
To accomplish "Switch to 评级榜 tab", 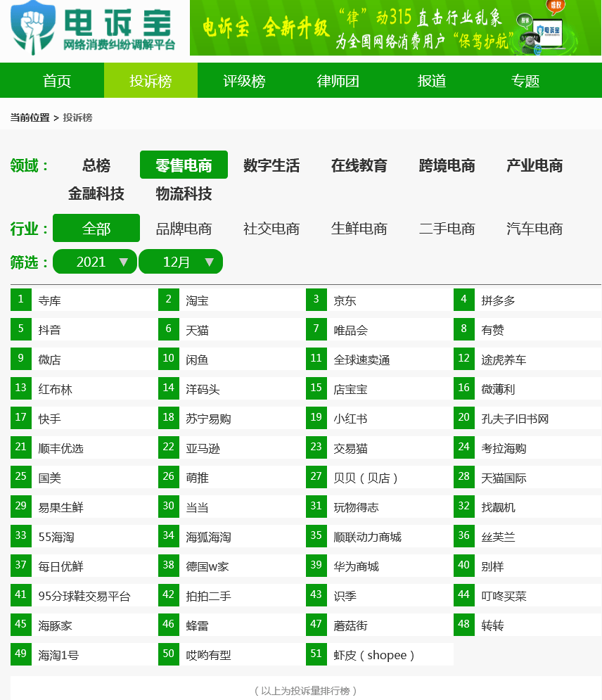I will pos(244,81).
